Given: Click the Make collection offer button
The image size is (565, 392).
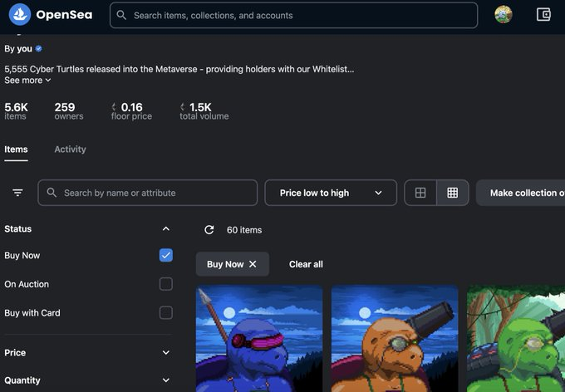Looking at the screenshot, I should 520,193.
